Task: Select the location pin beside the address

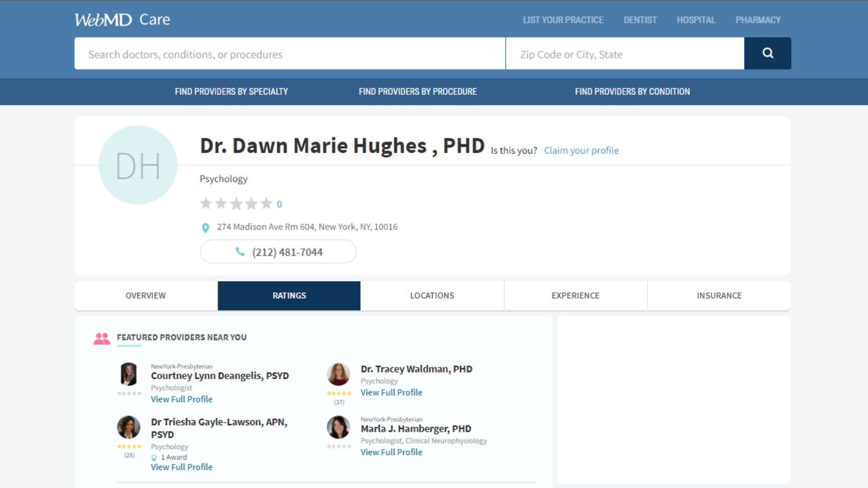Action: pyautogui.click(x=206, y=227)
